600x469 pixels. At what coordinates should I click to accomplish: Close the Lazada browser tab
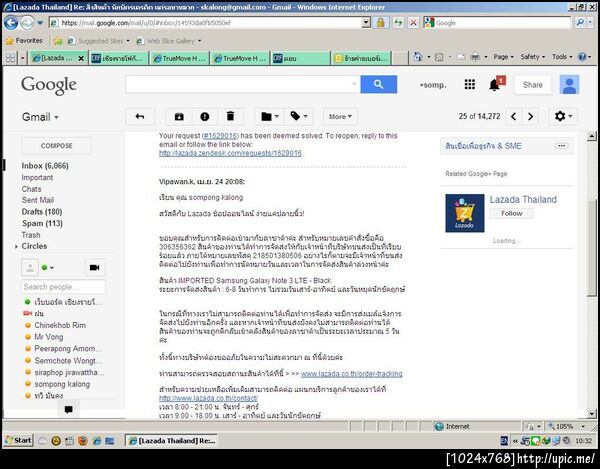click(x=81, y=59)
